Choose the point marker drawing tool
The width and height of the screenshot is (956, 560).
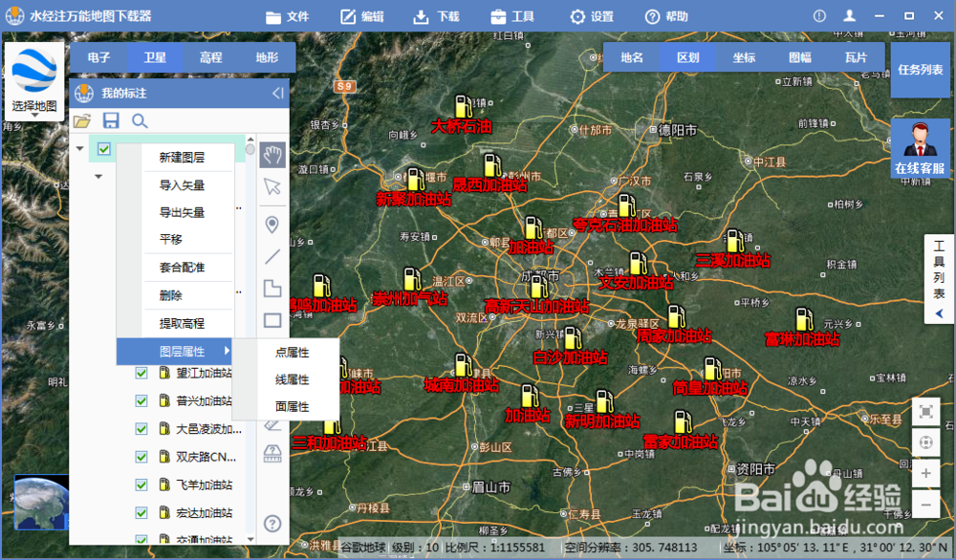click(x=272, y=225)
